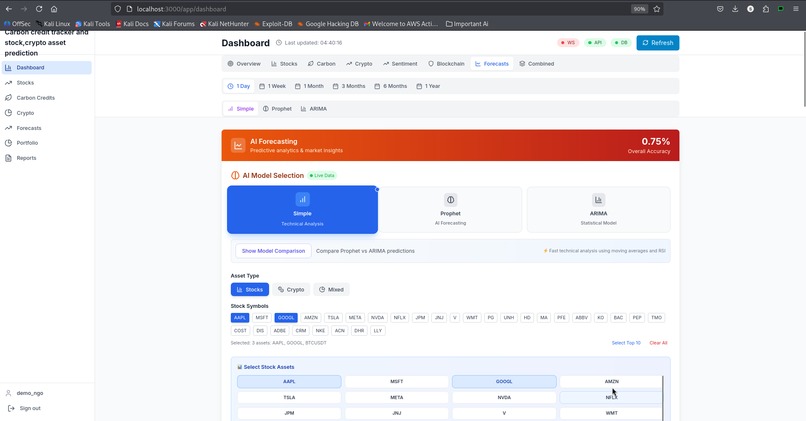Screen dimensions: 806x421
Task: Click the Select Top 10 link
Action: click(626, 343)
